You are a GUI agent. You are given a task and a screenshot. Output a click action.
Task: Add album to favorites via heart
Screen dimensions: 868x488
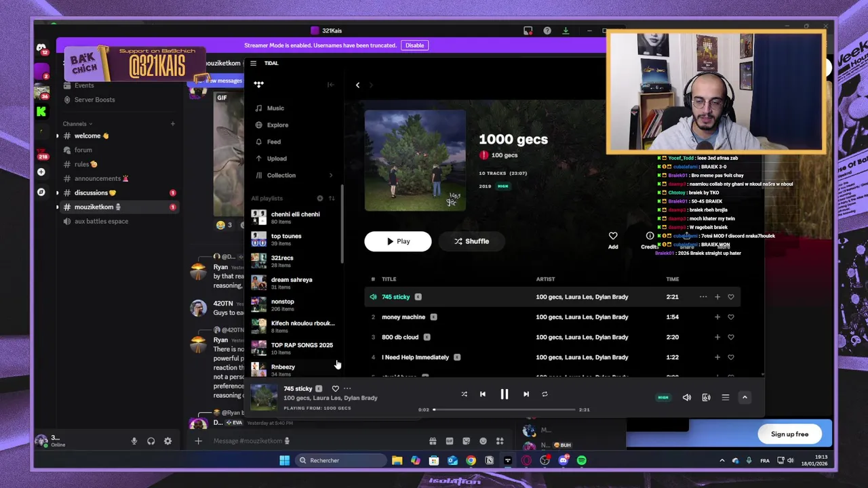pyautogui.click(x=613, y=236)
